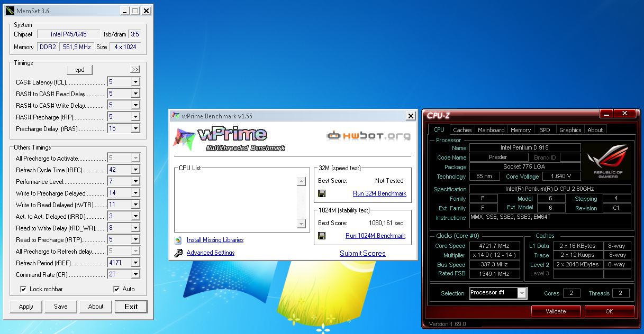Switch to the SPD tab in CPU-Z
Image resolution: width=644 pixels, height=334 pixels.
click(x=545, y=130)
